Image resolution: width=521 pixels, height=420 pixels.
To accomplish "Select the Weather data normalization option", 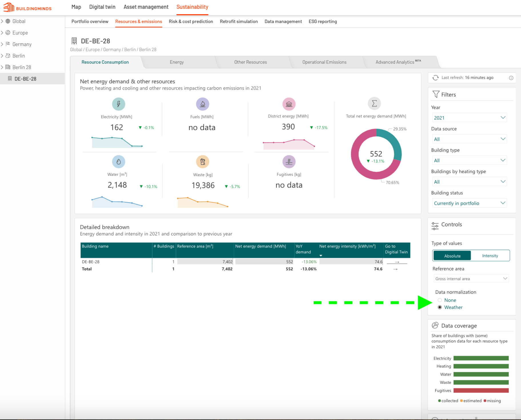I will pos(440,307).
